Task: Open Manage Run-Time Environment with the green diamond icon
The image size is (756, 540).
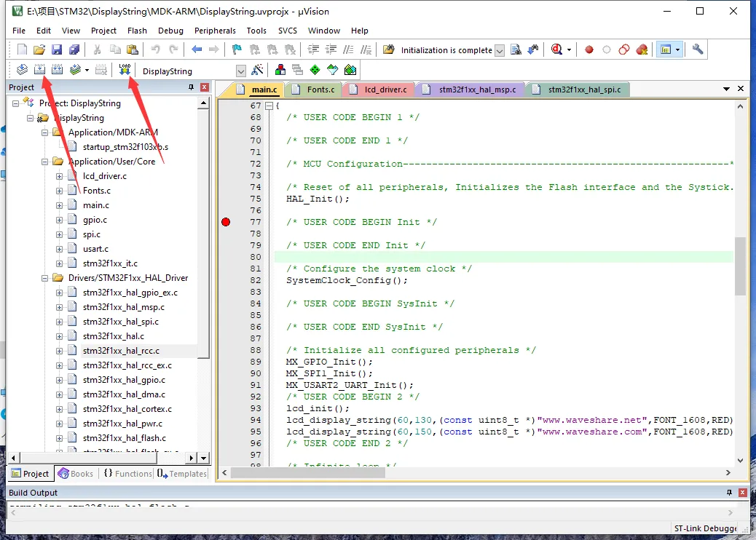Action: tap(315, 70)
